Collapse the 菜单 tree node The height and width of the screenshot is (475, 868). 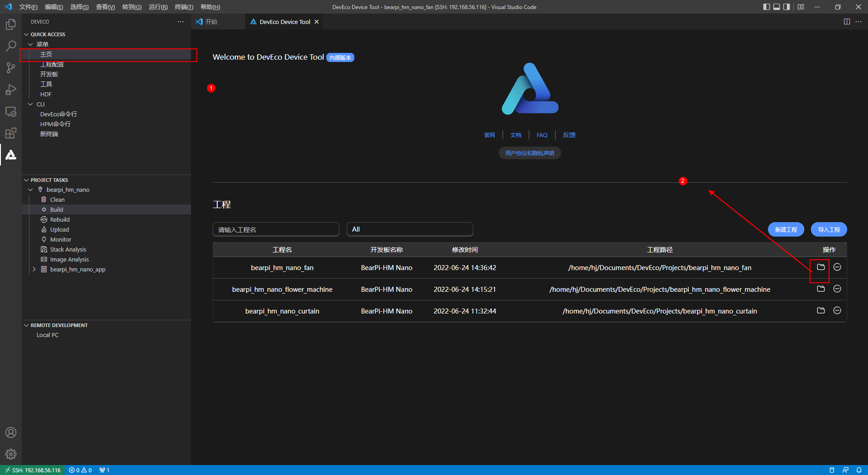coord(30,44)
